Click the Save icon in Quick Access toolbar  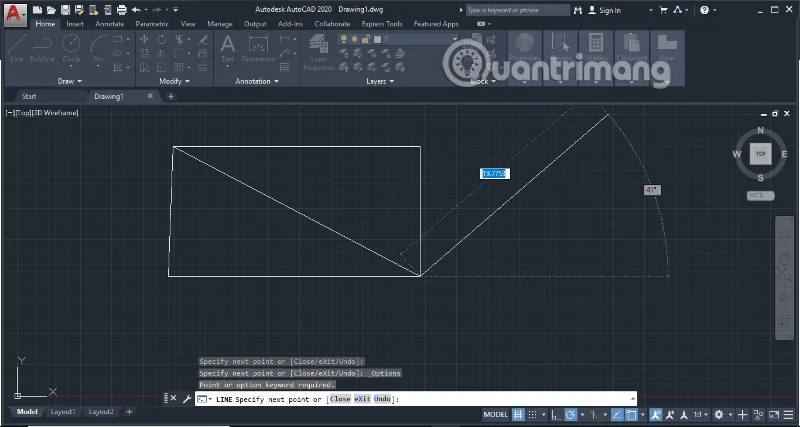click(65, 10)
